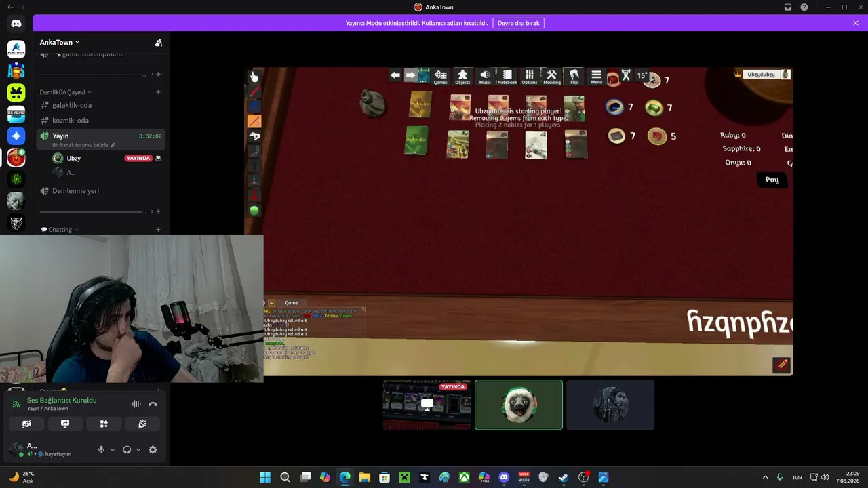This screenshot has height=488, width=868.
Task: Open the Discord help icon
Action: 804,7
